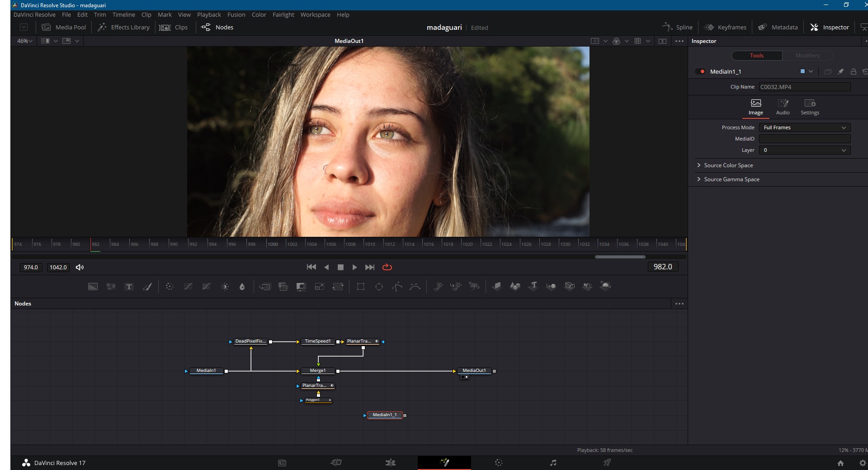The height and width of the screenshot is (470, 868).
Task: Toggle loop playback button
Action: tap(387, 267)
